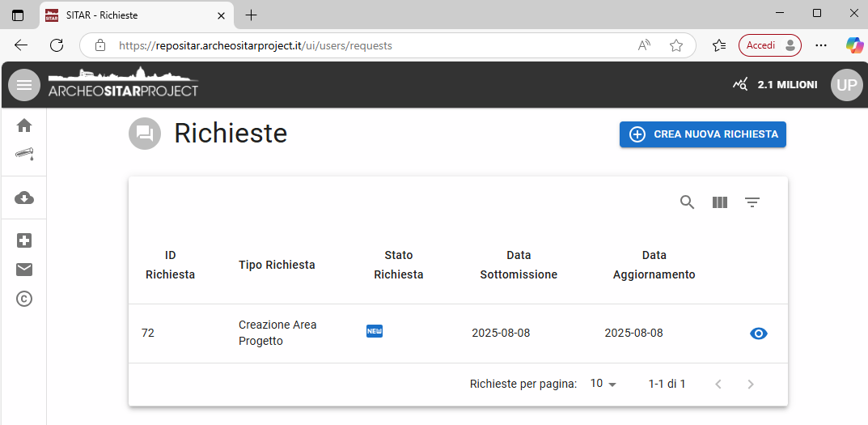Screen dimensions: 868x425
Task: Click the medical plus box sidebar icon
Action: [x=24, y=240]
